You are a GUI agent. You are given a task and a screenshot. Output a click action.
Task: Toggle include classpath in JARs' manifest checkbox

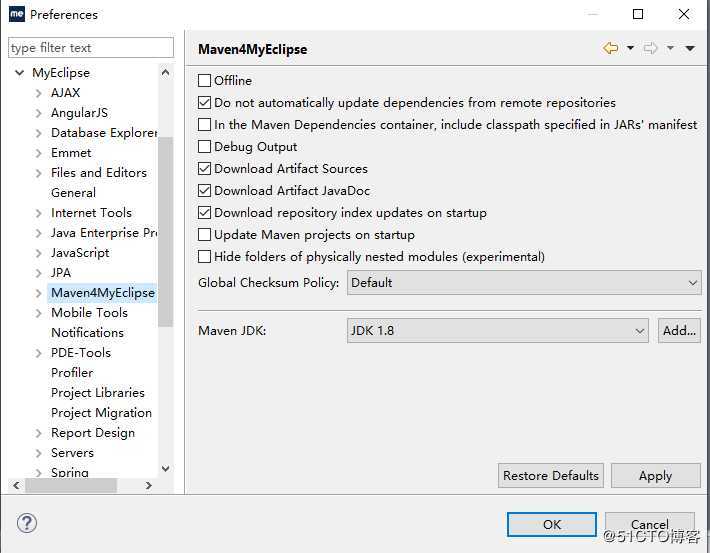tap(204, 125)
